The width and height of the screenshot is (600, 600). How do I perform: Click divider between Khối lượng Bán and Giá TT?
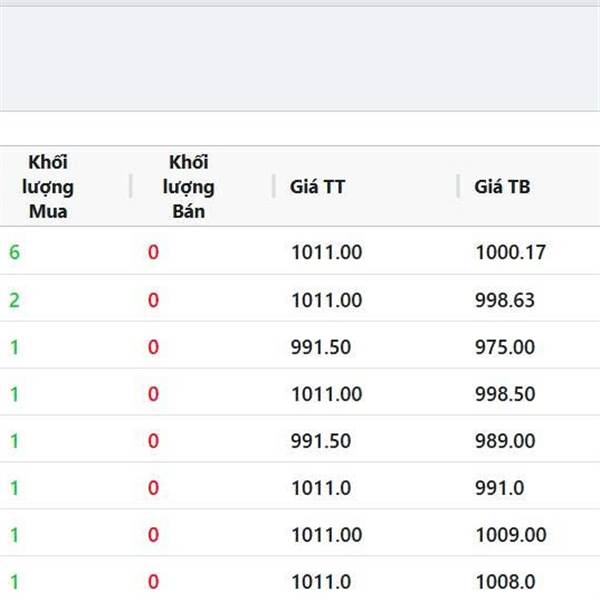pos(273,186)
